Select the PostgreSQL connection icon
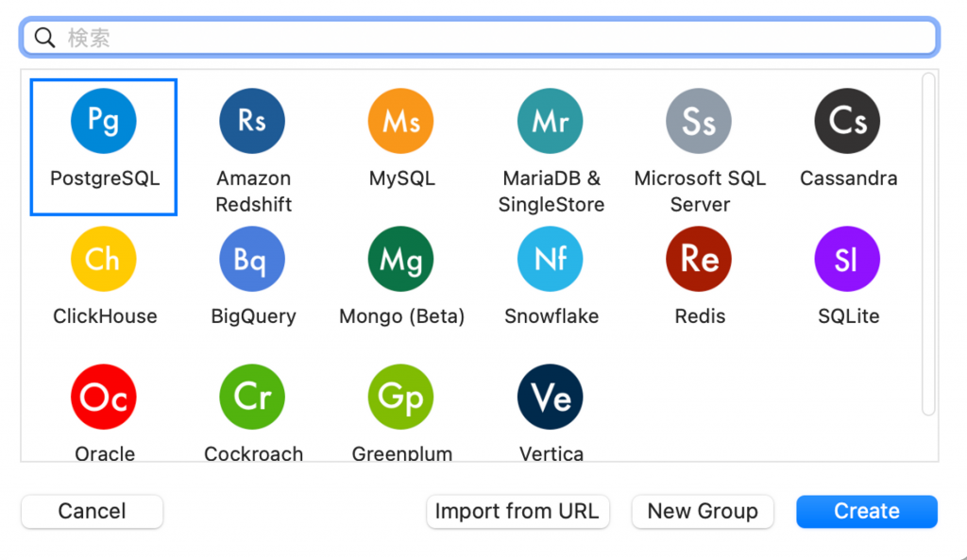Screen dimensions: 967x560 (x=104, y=121)
